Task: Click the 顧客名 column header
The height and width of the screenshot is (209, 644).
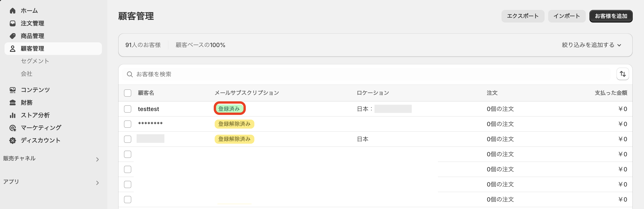Action: pyautogui.click(x=146, y=93)
